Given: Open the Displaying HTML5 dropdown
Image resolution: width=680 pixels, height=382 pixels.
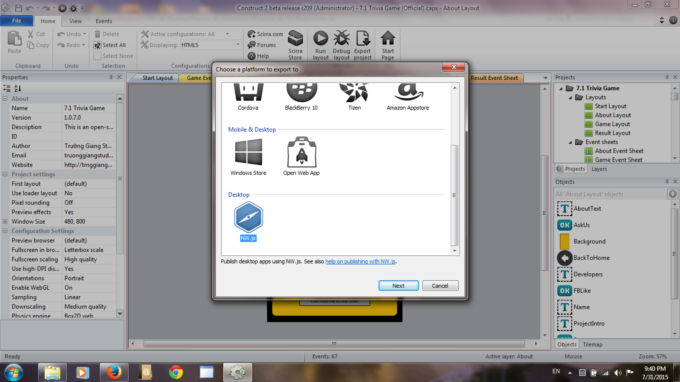Looking at the screenshot, I should pos(210,45).
